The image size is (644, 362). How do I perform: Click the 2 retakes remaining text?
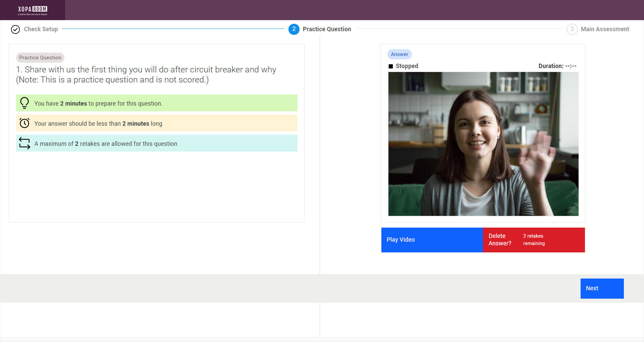click(x=534, y=240)
